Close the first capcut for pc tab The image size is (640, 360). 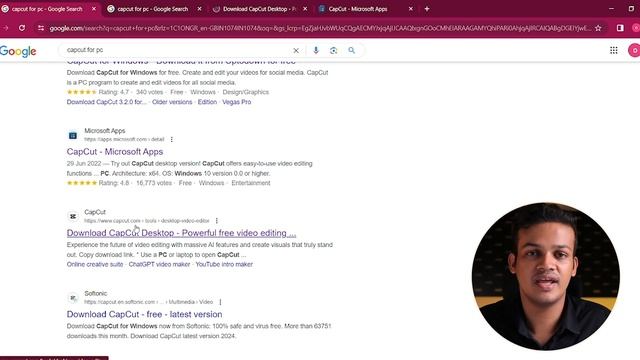pyautogui.click(x=93, y=9)
